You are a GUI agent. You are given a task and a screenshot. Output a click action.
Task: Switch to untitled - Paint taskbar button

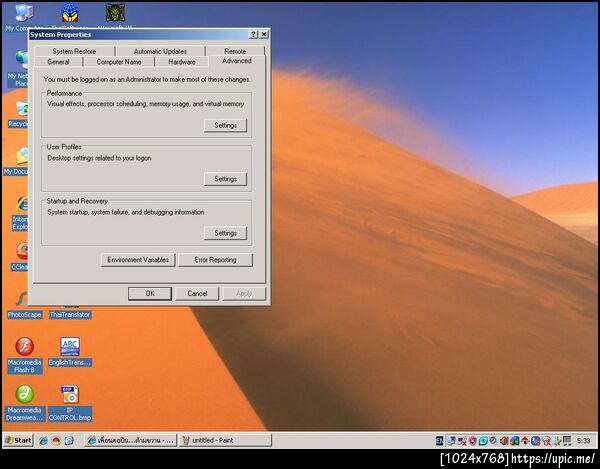225,440
